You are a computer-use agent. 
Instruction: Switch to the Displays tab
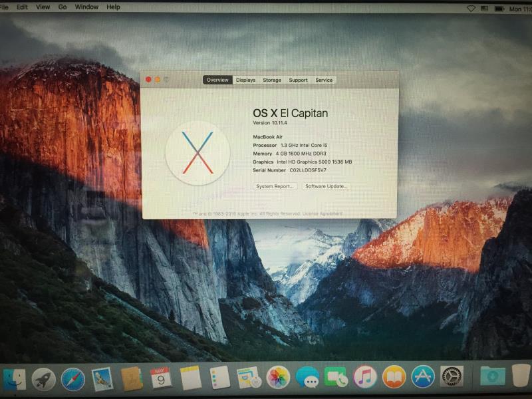click(245, 80)
